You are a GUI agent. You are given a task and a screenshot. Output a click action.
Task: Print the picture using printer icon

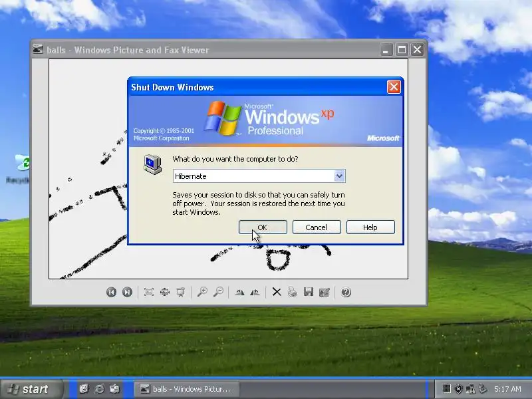(293, 292)
